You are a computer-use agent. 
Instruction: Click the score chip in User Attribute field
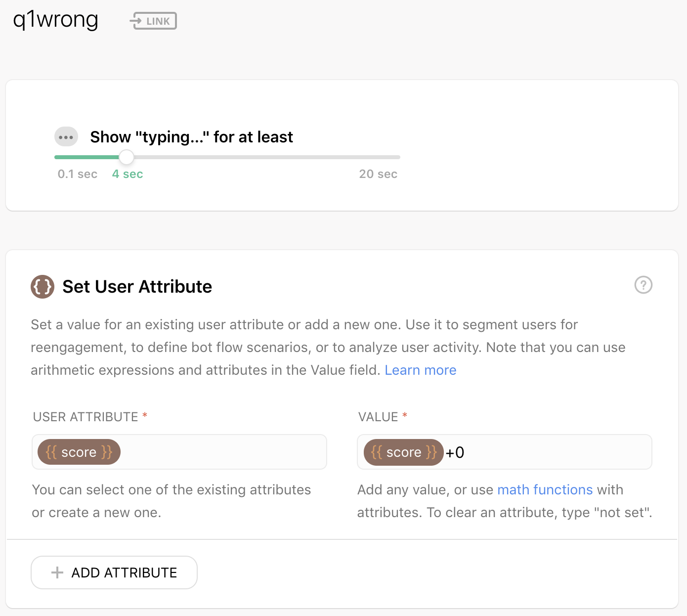79,452
